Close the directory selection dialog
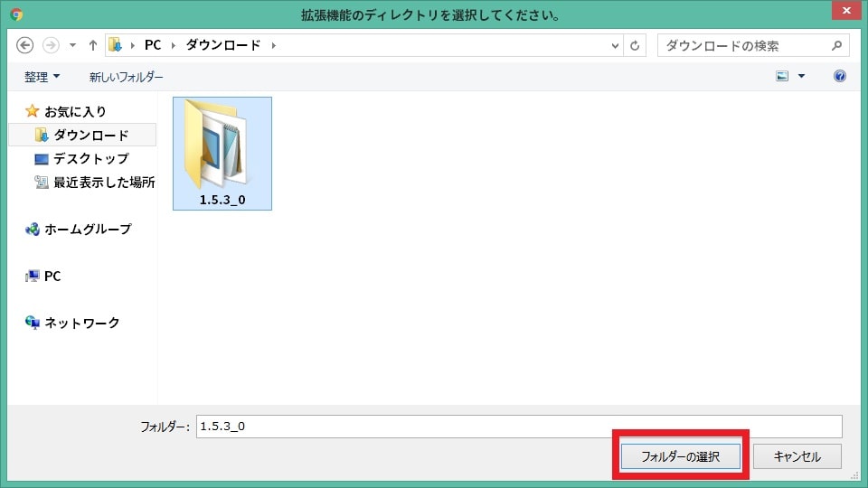Viewport: 868px width, 488px height. point(846,10)
